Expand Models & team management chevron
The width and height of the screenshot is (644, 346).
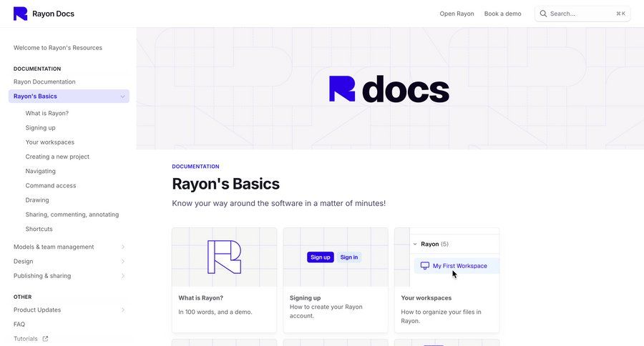[x=123, y=247]
